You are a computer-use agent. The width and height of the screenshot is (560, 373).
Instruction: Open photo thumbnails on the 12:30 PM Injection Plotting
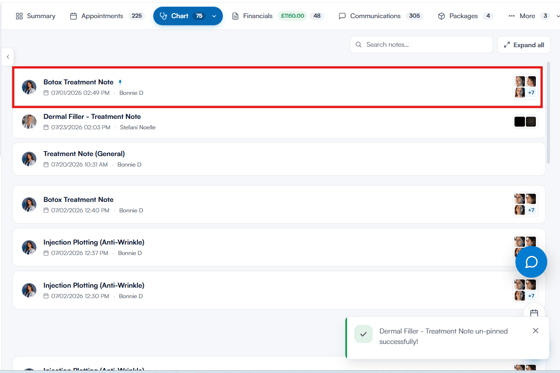(525, 290)
